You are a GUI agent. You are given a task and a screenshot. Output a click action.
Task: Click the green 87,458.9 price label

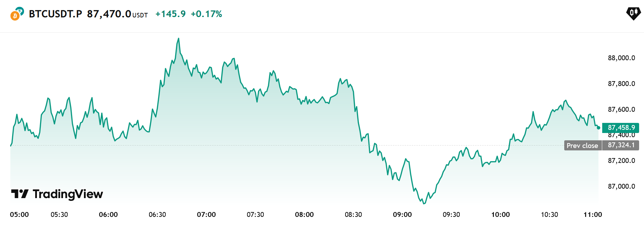pyautogui.click(x=621, y=128)
